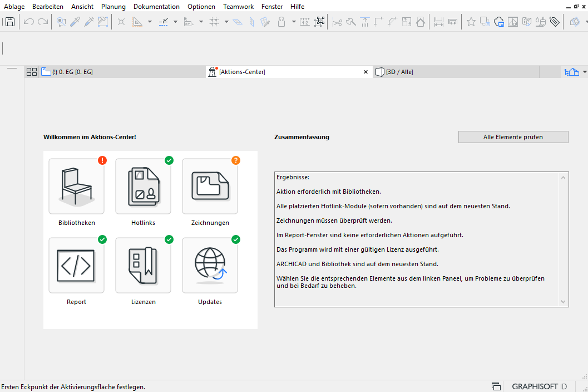Screen dimensions: 588x392
Task: Open the Updates globe tile
Action: 210,266
